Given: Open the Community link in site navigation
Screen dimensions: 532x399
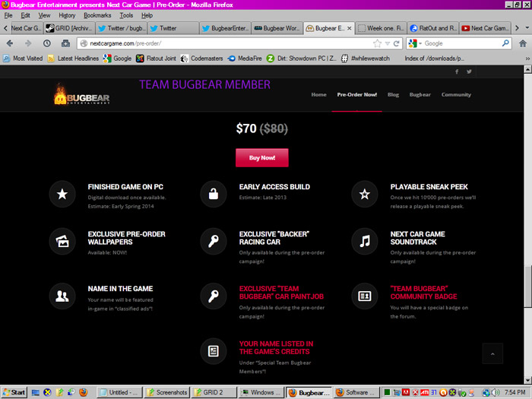Looking at the screenshot, I should (x=456, y=95).
